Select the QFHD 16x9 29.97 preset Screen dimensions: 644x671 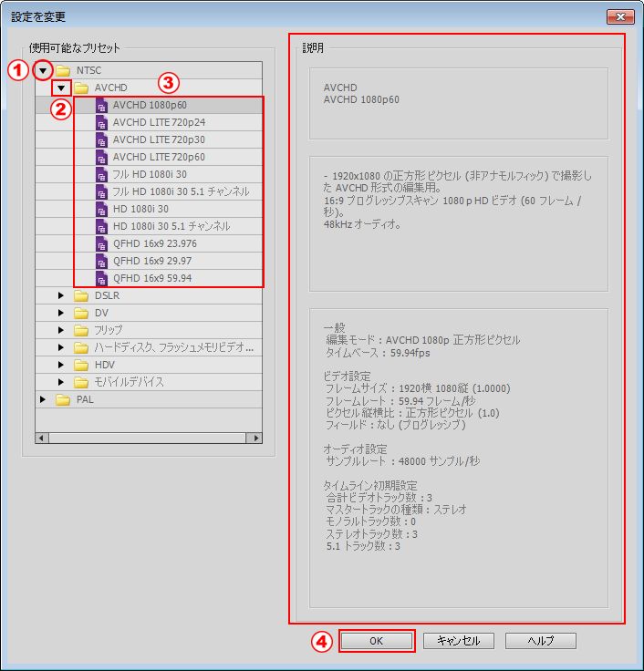(x=152, y=261)
